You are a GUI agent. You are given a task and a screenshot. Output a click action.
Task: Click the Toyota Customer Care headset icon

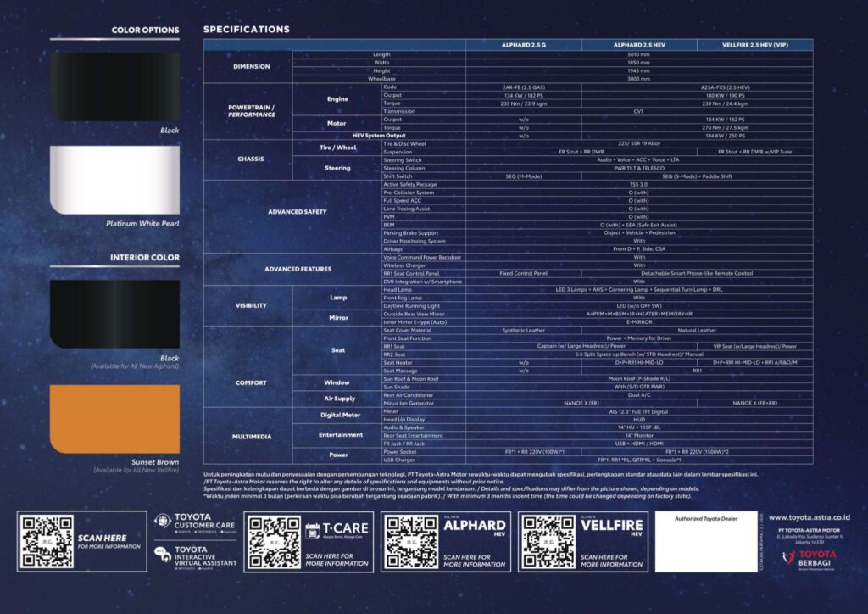162,522
